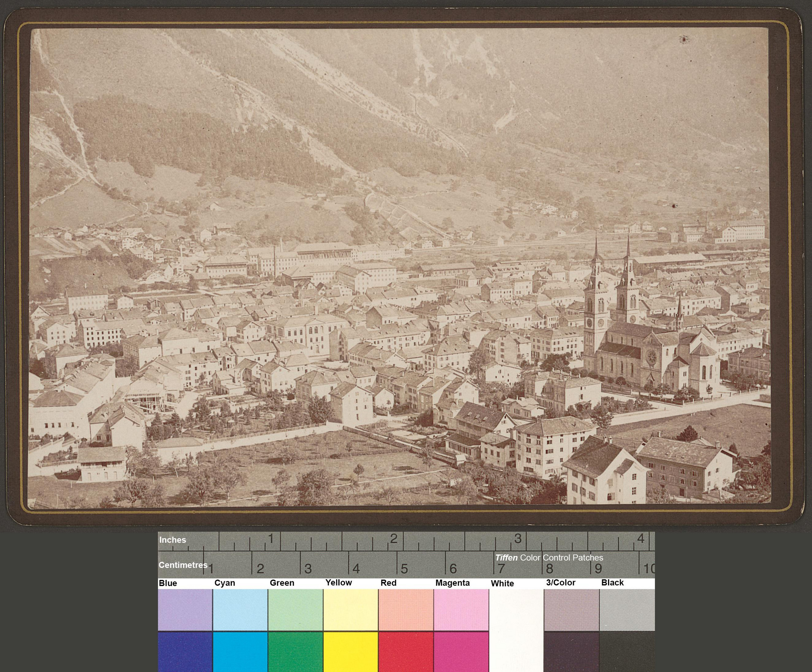
Task: Click the light Green color patch
Action: pyautogui.click(x=295, y=610)
